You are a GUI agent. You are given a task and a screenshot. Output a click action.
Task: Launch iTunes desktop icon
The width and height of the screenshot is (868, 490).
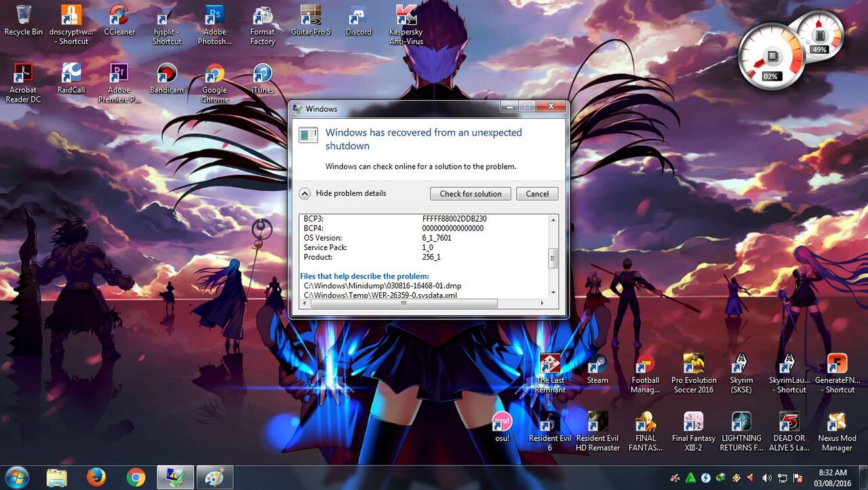(x=262, y=79)
